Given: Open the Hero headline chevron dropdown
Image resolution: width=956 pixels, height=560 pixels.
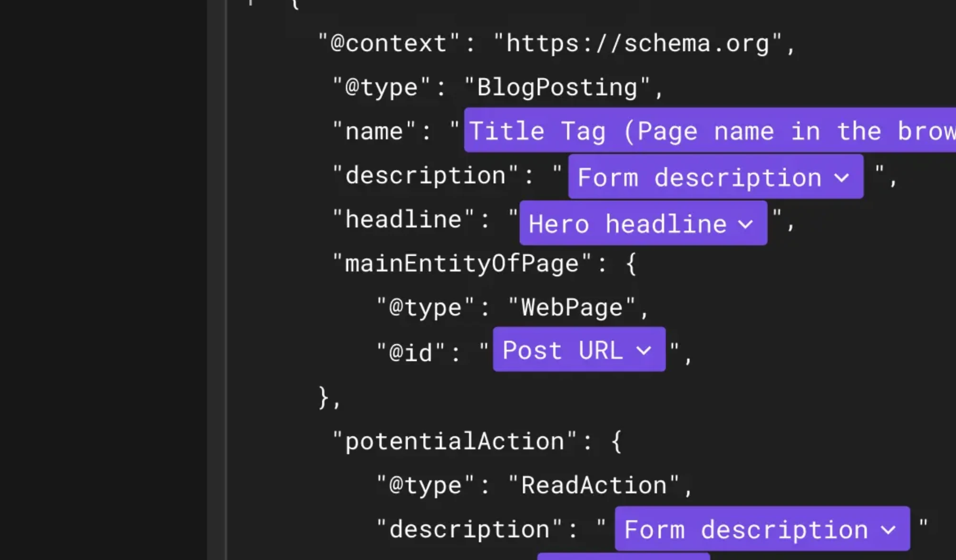Looking at the screenshot, I should point(745,224).
